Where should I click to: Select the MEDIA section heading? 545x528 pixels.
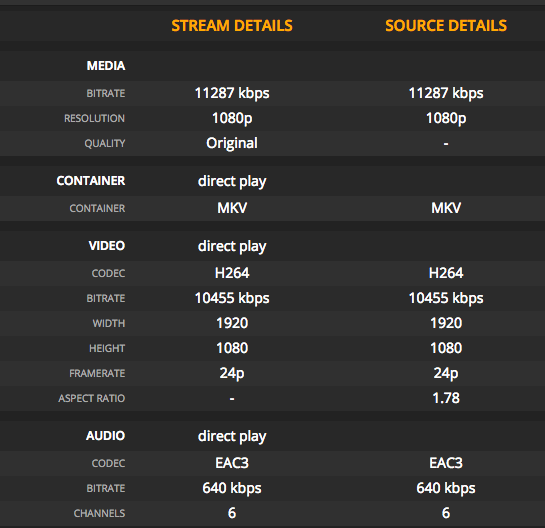click(x=106, y=66)
